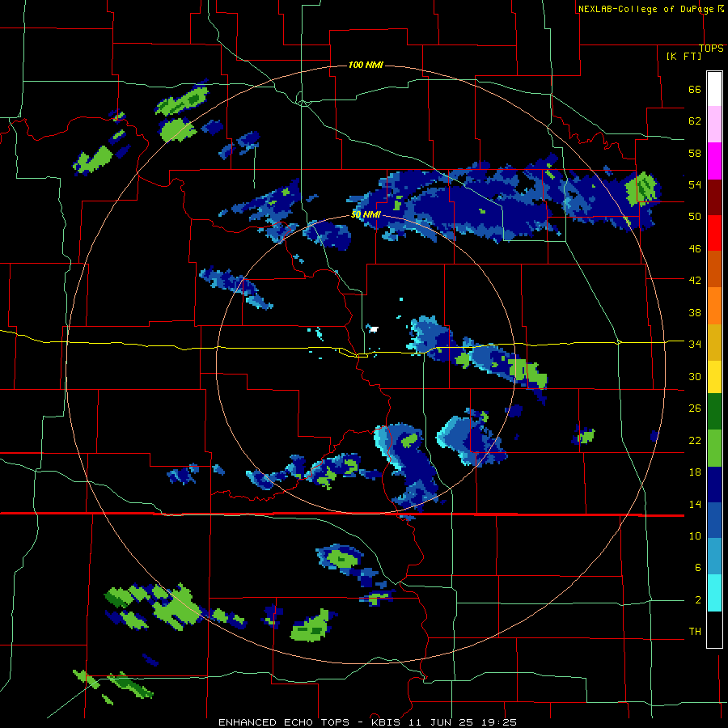Select the dark red maroon legend swatch

coord(714,197)
